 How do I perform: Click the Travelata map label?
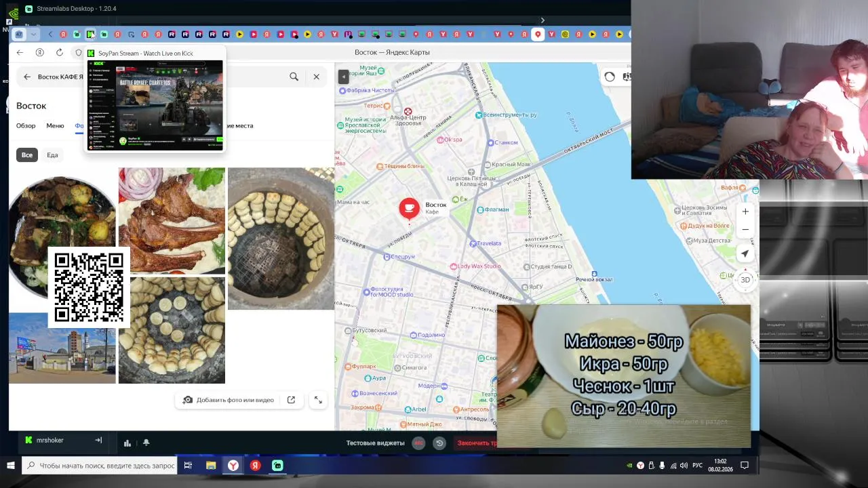486,243
